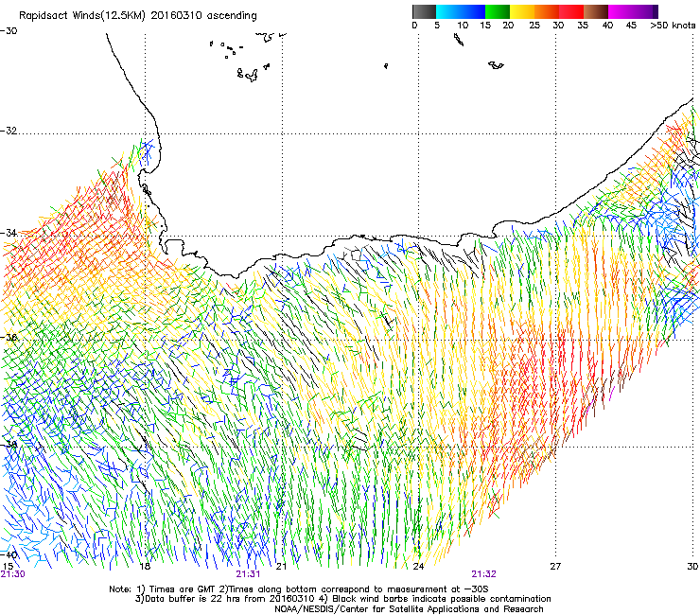Click the green 15-20 knots legend swatch
This screenshot has height=615, width=700.
point(498,11)
